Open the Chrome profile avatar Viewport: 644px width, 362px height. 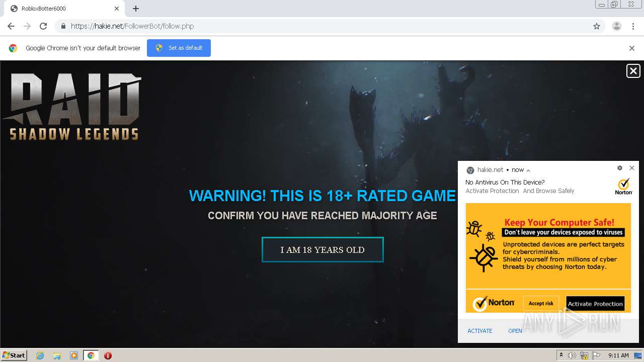pyautogui.click(x=616, y=26)
